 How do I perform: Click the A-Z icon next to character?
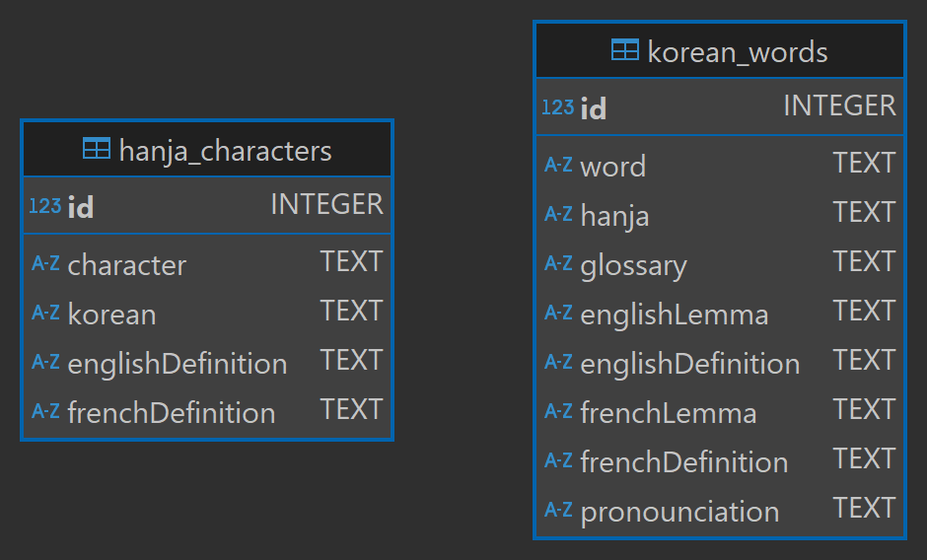tap(45, 264)
